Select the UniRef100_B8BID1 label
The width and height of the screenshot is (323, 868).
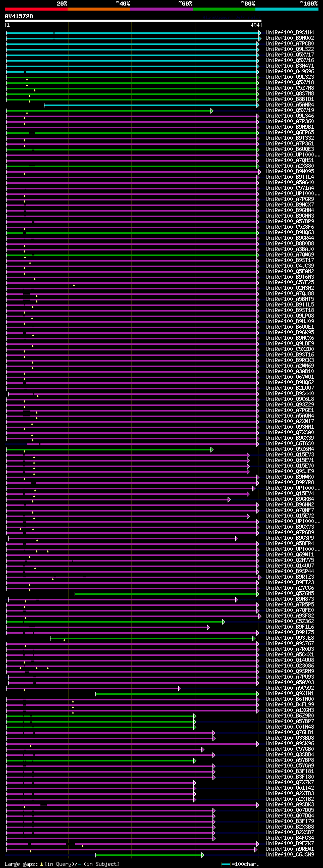(x=290, y=99)
